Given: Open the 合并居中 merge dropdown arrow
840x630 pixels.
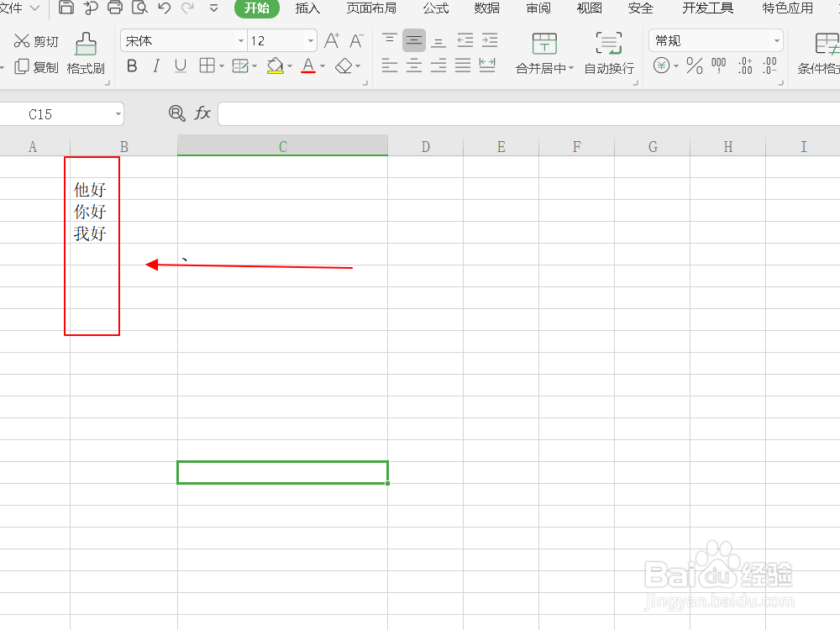Looking at the screenshot, I should coord(571,68).
